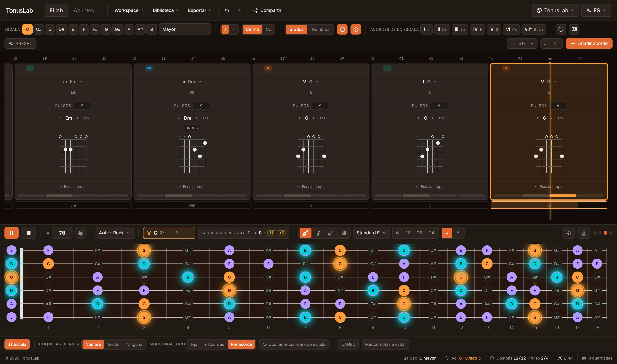Click the upward strum direction icon
Screen dimensions: 617x364
pyautogui.click(x=458, y=233)
